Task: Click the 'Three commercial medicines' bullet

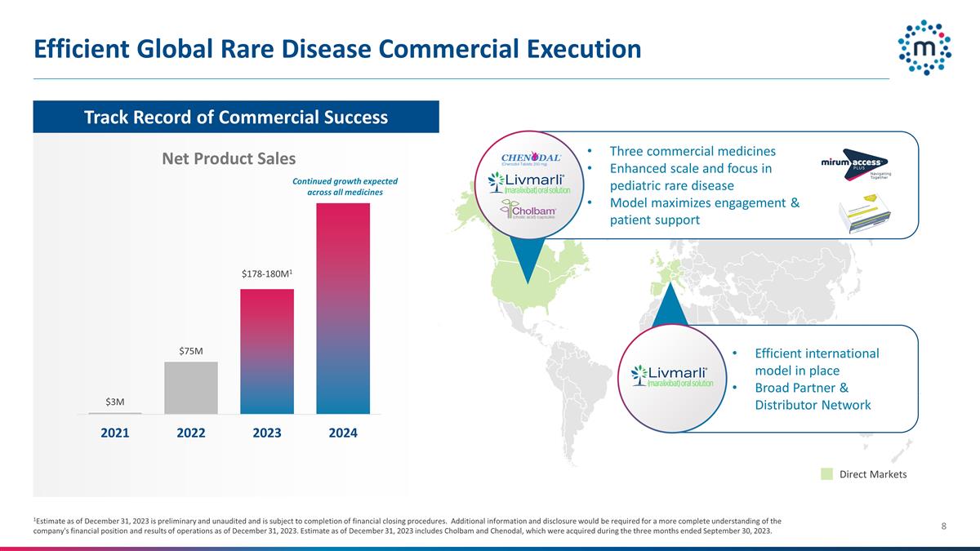Action: click(693, 151)
